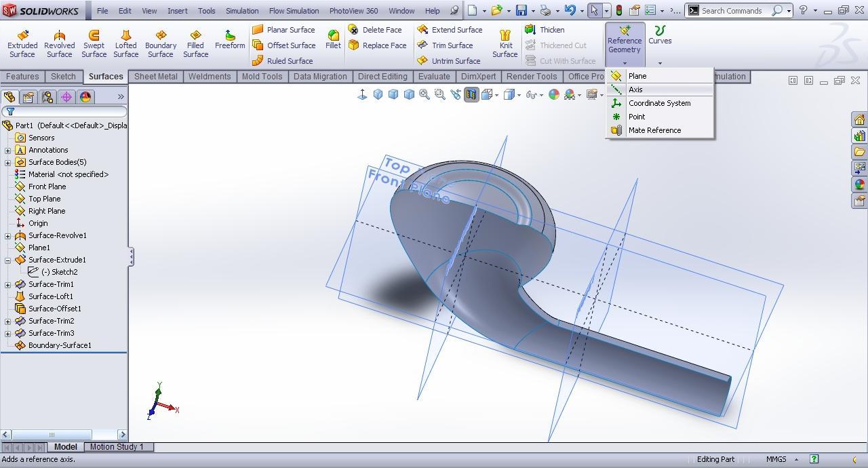Viewport: 868px width, 468px height.
Task: Switch to the Evaluate tab
Action: (434, 77)
